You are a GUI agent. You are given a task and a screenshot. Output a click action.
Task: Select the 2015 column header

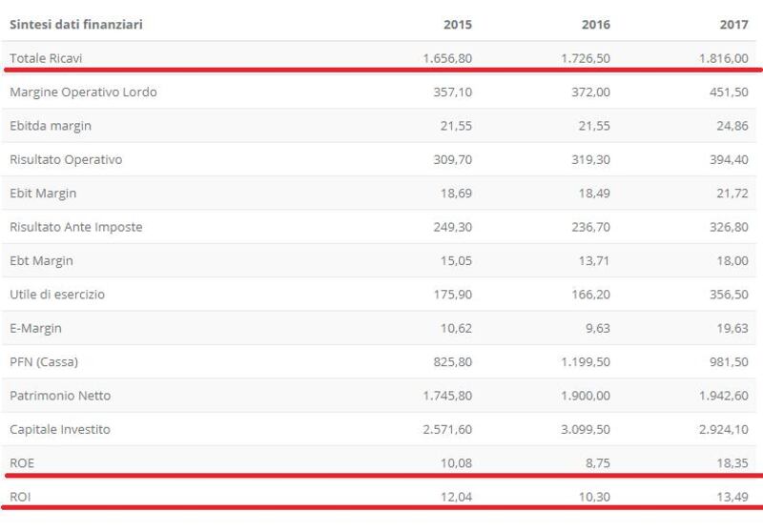[458, 25]
